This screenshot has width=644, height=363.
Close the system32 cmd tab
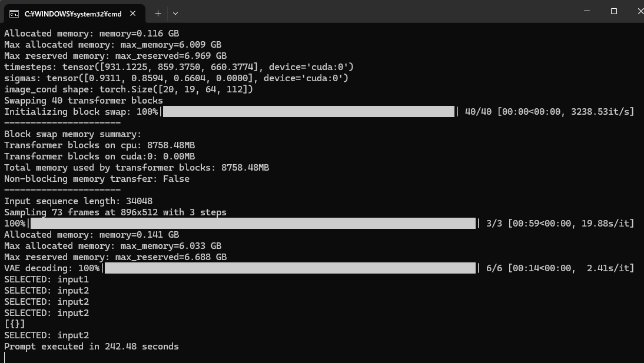(134, 13)
